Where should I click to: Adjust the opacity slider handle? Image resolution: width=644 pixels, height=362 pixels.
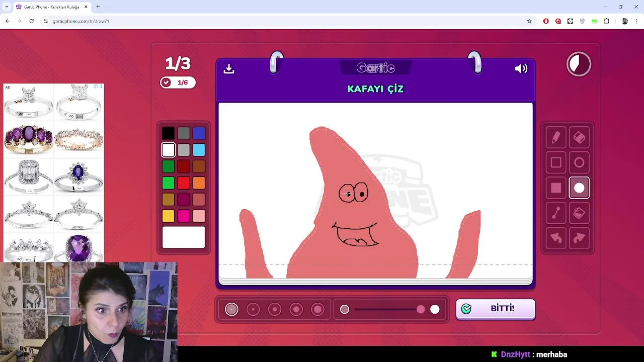(421, 310)
